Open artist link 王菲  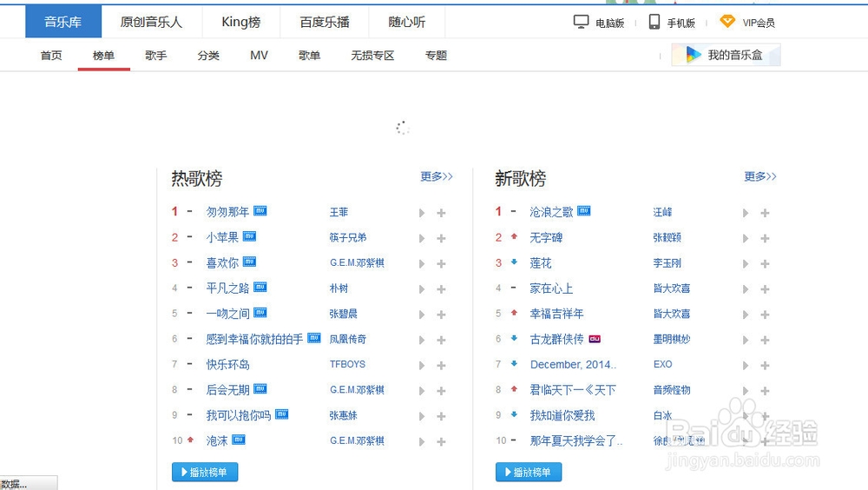click(x=339, y=212)
